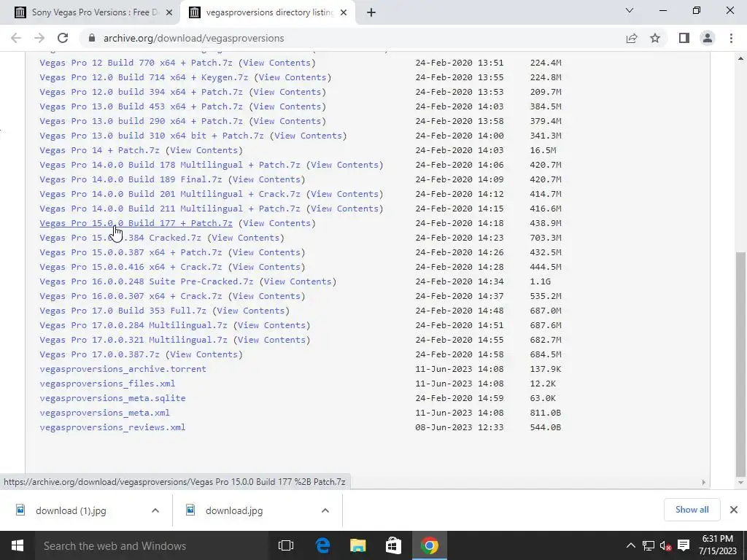The image size is (747, 560).
Task: Bookmark this page with star icon
Action: 655,38
